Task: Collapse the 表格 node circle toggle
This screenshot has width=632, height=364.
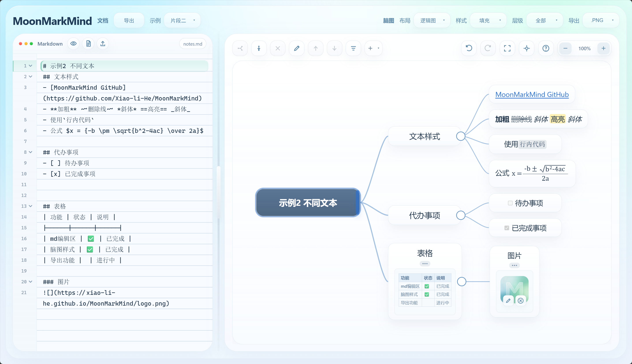Action: coord(462,282)
